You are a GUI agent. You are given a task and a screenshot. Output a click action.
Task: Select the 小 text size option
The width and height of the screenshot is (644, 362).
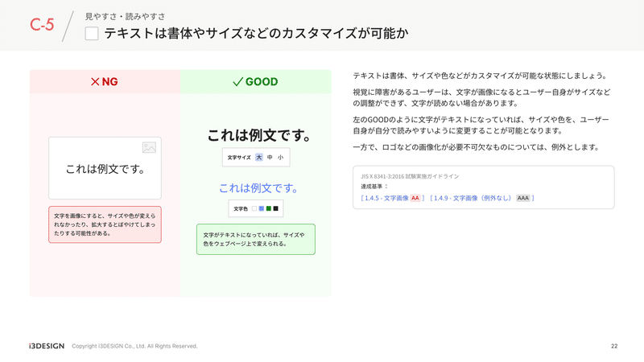coord(280,157)
